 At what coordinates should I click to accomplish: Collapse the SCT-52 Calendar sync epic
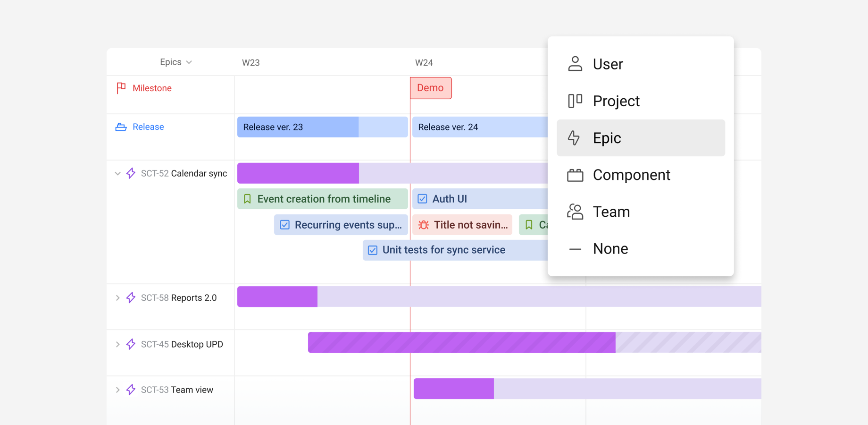click(117, 173)
